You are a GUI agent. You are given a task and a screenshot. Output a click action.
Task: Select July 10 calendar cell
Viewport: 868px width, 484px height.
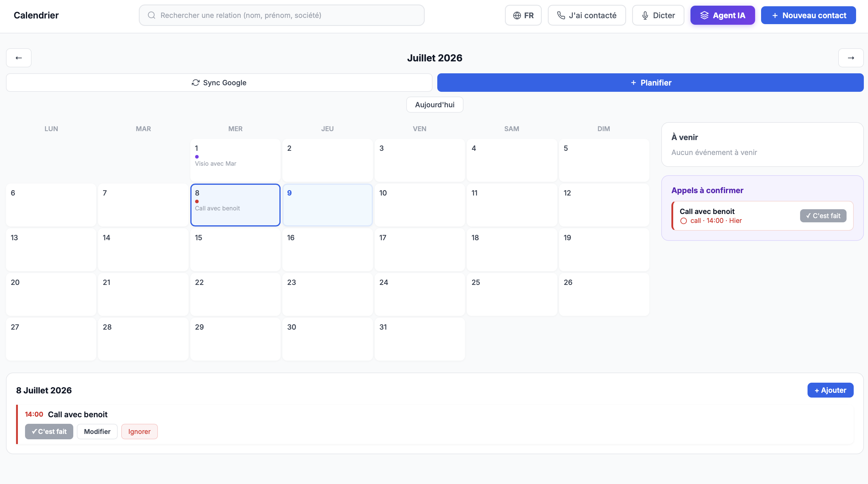(419, 205)
